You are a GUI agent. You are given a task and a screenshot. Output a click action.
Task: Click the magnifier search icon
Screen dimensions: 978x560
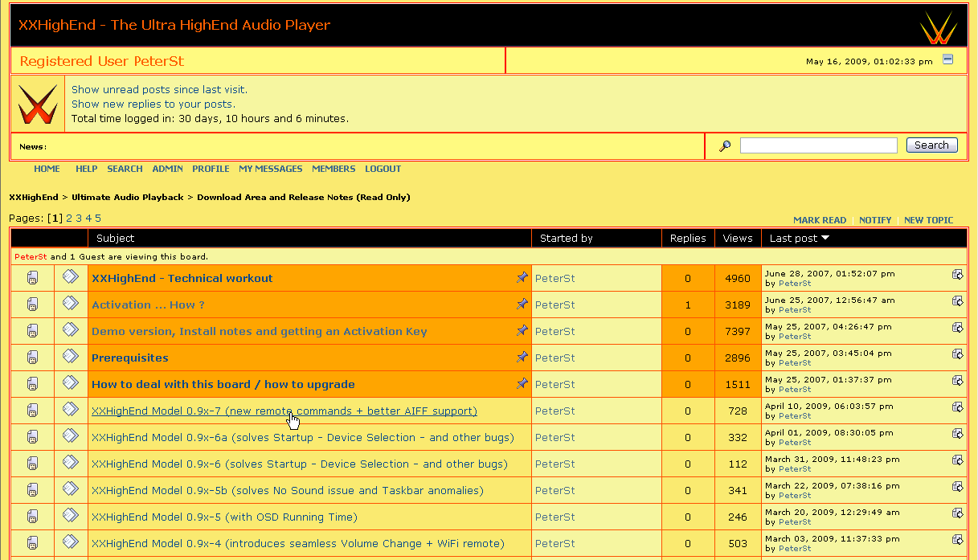point(725,146)
